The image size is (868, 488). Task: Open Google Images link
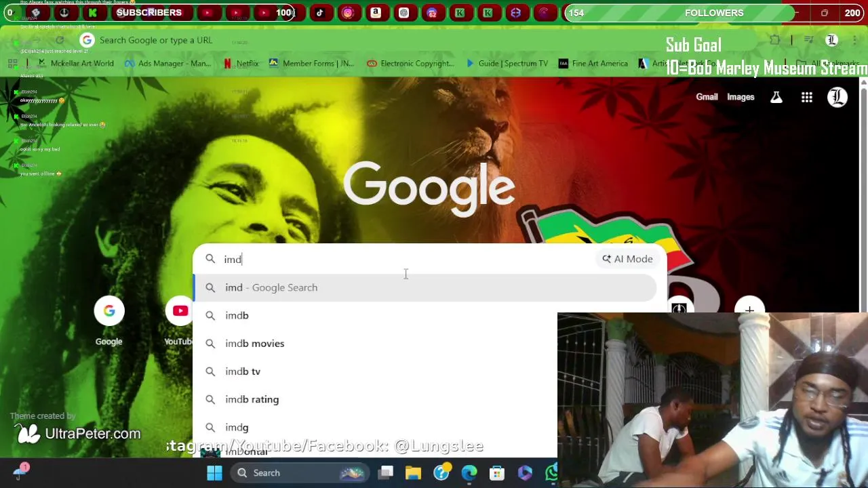741,97
